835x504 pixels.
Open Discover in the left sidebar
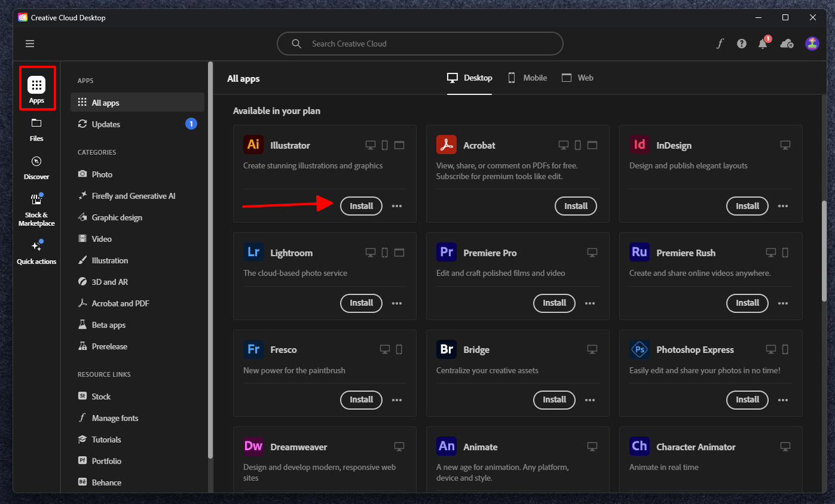pyautogui.click(x=36, y=167)
